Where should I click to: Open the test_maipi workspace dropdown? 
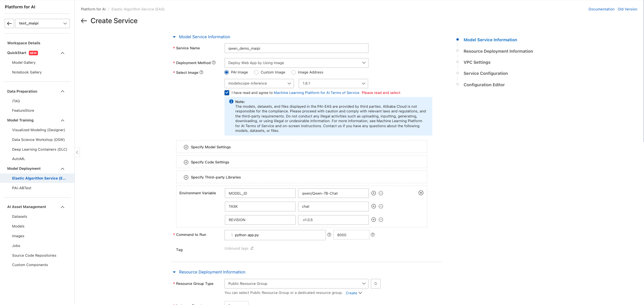pos(42,23)
